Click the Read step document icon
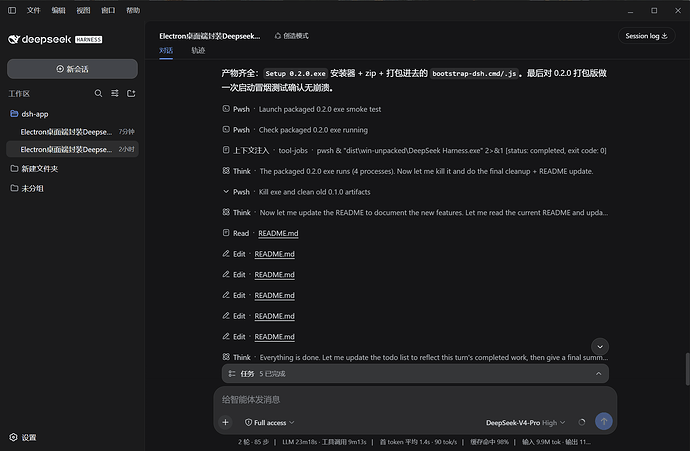The width and height of the screenshot is (690, 451). (226, 233)
